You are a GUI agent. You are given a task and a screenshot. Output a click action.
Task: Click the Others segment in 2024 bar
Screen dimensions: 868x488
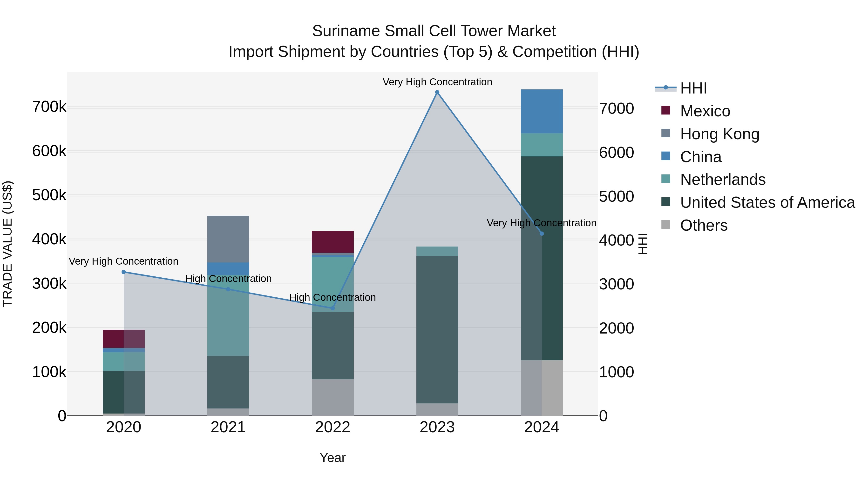coord(542,388)
